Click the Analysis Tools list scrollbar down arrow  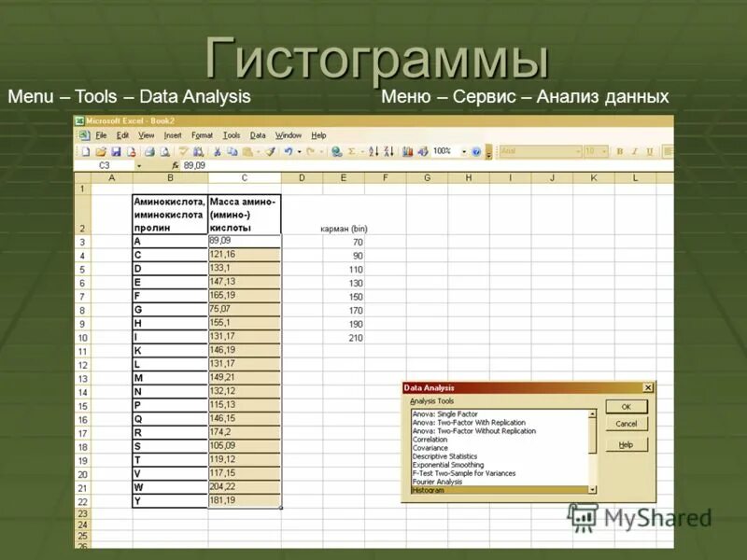[591, 490]
